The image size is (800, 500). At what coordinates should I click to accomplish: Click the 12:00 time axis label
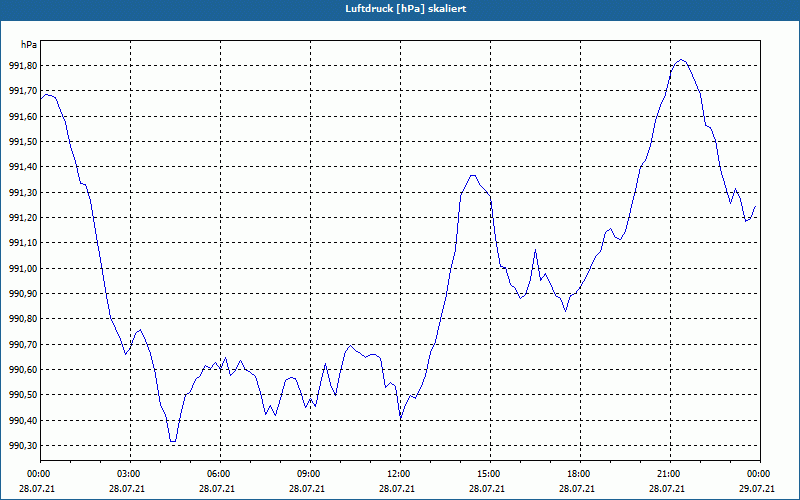coord(401,474)
